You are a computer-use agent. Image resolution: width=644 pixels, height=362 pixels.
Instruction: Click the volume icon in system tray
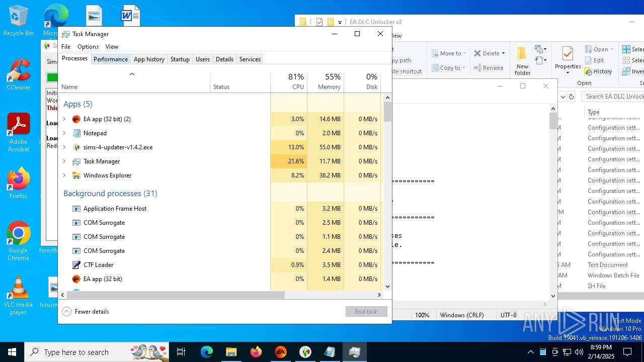click(x=579, y=352)
